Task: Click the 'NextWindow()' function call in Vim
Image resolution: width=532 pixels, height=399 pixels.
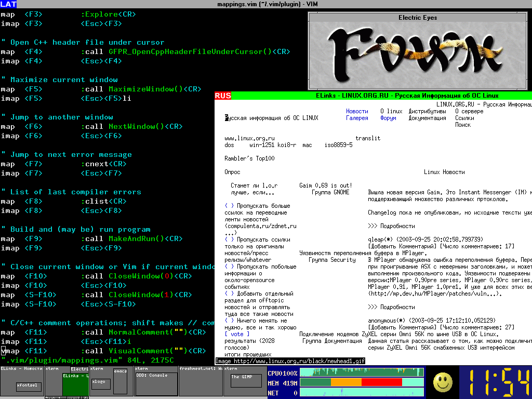Action: point(137,127)
